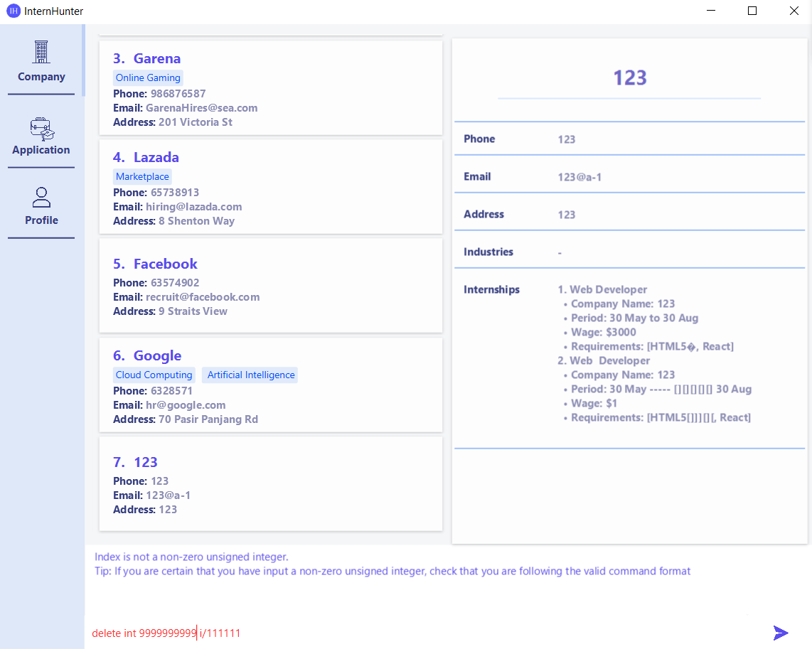The image size is (812, 649).
Task: Select the Company tab label
Action: 41,77
